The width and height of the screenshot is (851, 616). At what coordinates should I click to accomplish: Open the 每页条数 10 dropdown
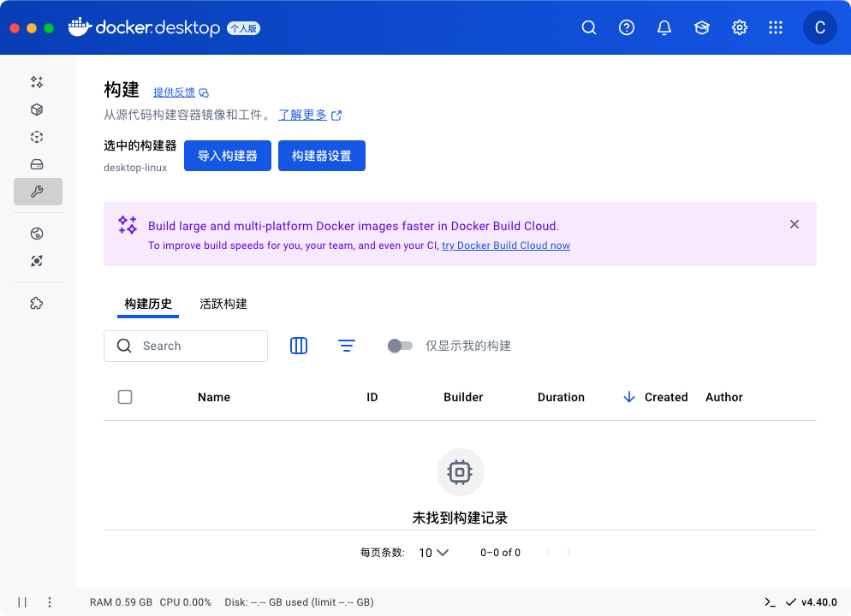[x=433, y=553]
